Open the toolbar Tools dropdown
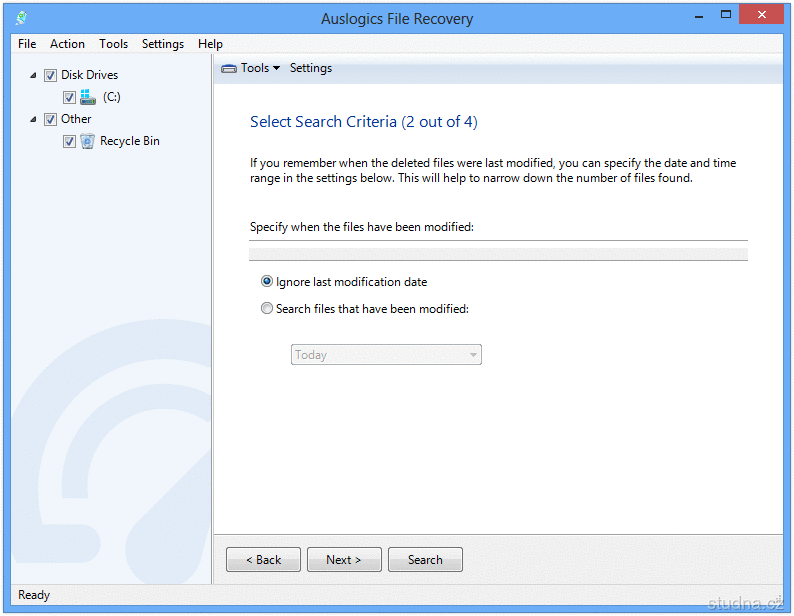Screen dimensions: 794x616 pyautogui.click(x=261, y=68)
